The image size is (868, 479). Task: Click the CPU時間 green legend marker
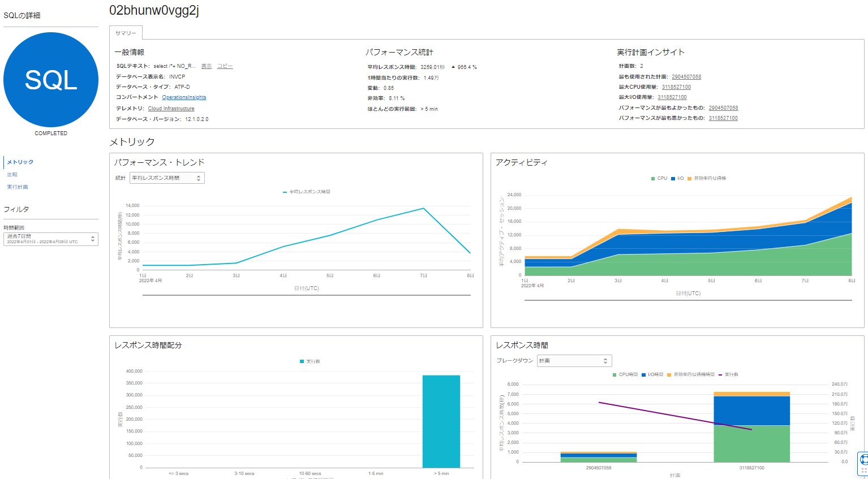point(615,375)
